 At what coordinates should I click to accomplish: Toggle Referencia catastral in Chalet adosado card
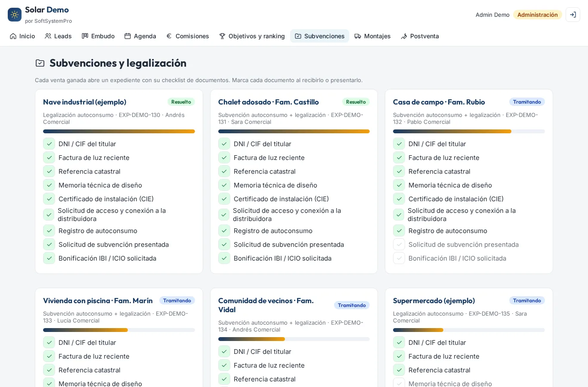coord(224,172)
